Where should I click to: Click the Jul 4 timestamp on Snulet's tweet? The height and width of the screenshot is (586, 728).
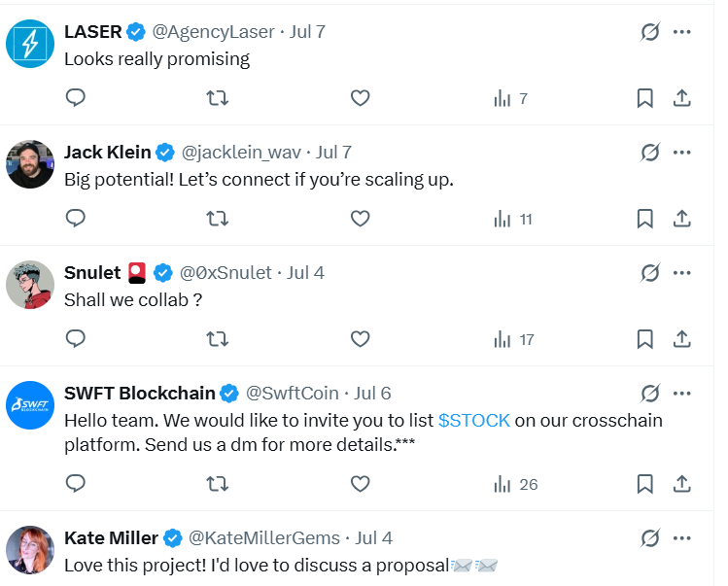[x=305, y=273]
